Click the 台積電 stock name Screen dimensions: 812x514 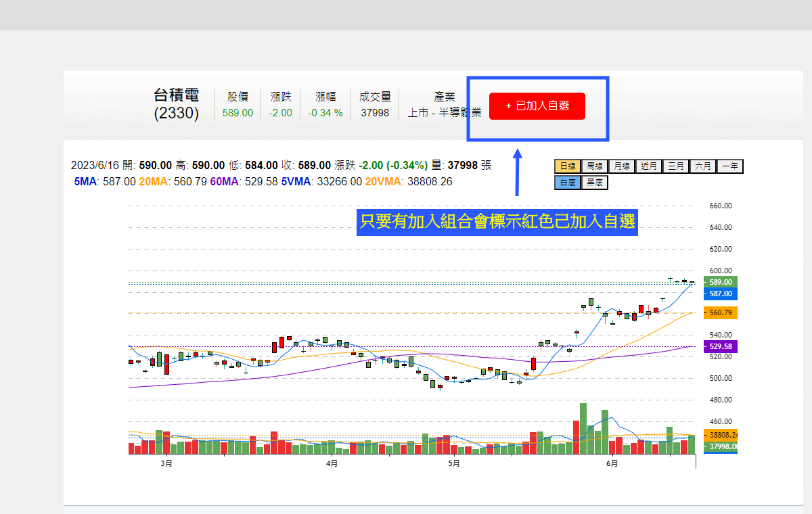tap(177, 95)
